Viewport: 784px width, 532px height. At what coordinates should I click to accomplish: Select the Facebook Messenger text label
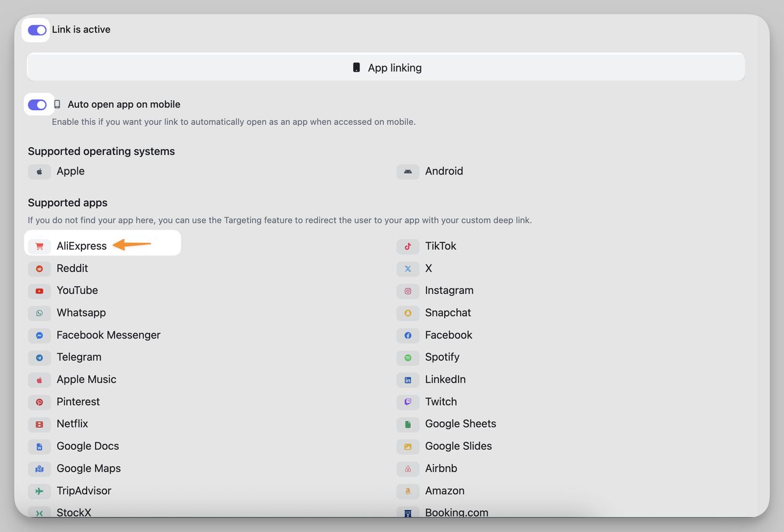pos(108,335)
